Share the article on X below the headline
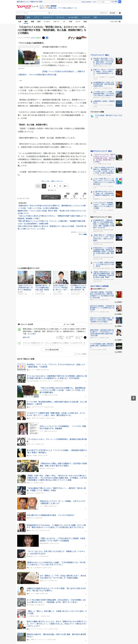The height and width of the screenshot is (644, 138). click(44, 38)
